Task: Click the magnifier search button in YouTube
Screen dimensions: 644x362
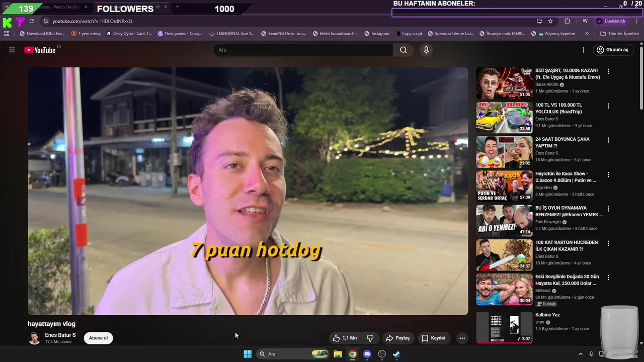Action: click(404, 50)
